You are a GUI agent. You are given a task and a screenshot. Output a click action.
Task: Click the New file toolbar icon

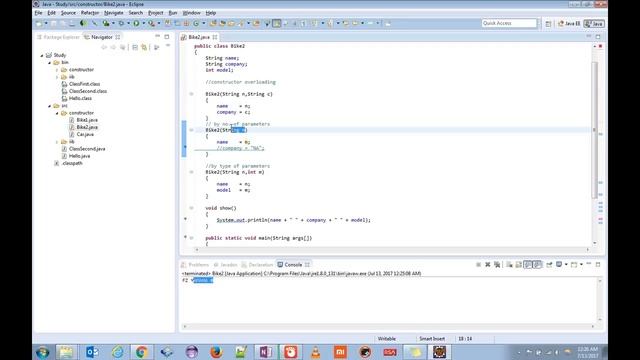point(39,24)
